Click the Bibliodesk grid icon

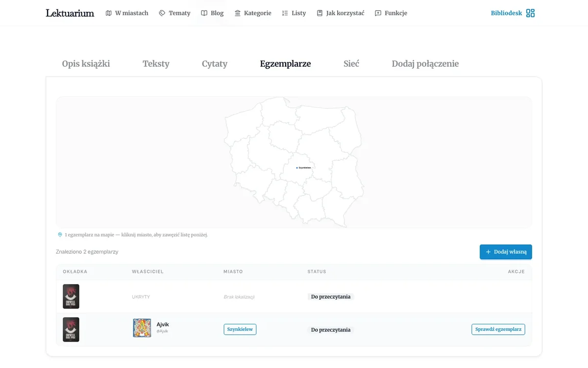[x=530, y=13]
